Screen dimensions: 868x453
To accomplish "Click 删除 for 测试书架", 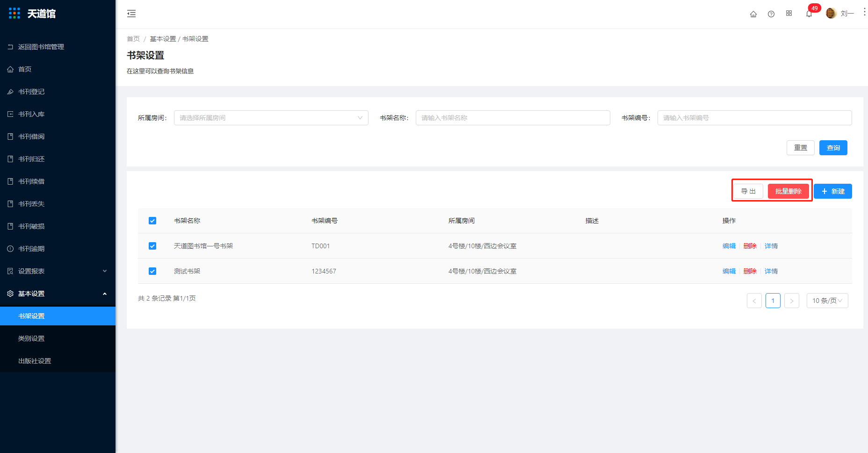I will click(x=750, y=271).
